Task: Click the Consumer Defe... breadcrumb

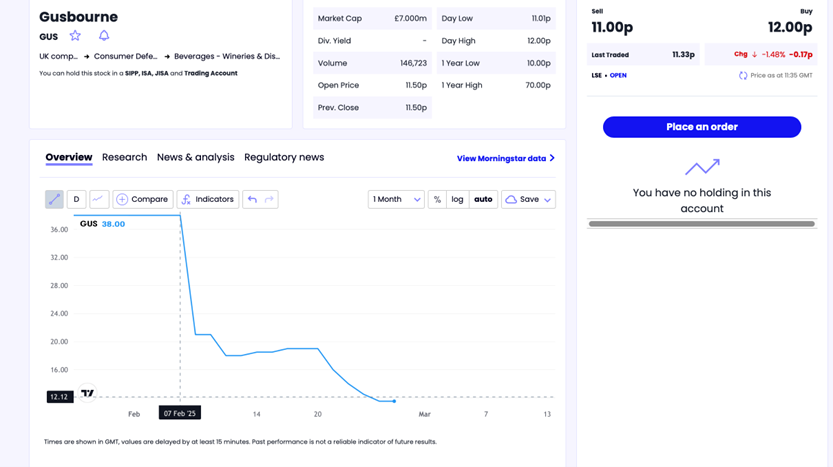Action: (125, 56)
